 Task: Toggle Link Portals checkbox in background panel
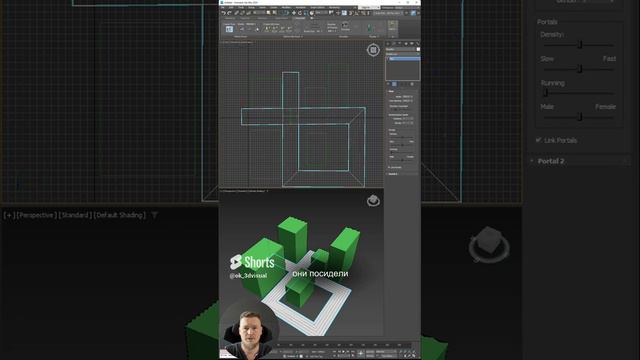point(539,140)
